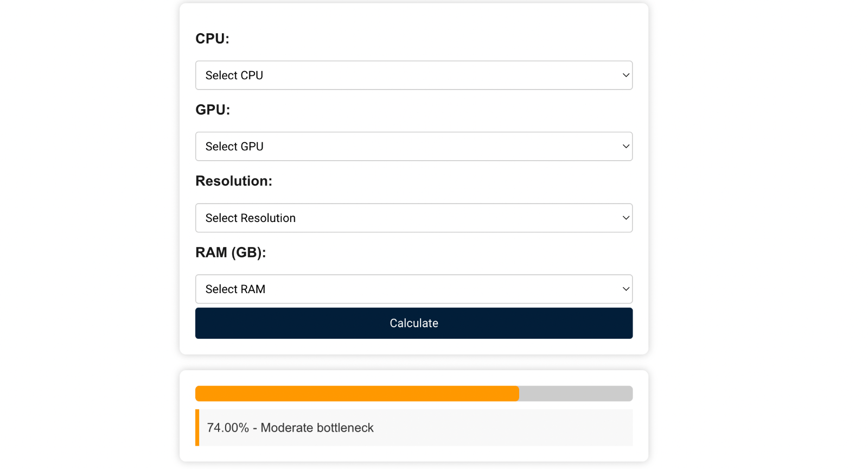Click the orange bottleneck progress bar

[x=353, y=394]
